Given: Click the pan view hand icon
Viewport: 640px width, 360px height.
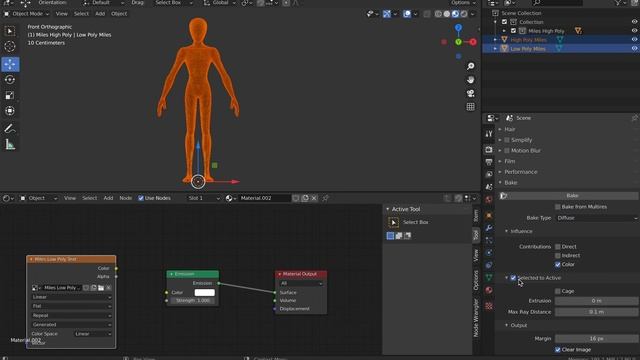Looking at the screenshot, I should (x=470, y=80).
